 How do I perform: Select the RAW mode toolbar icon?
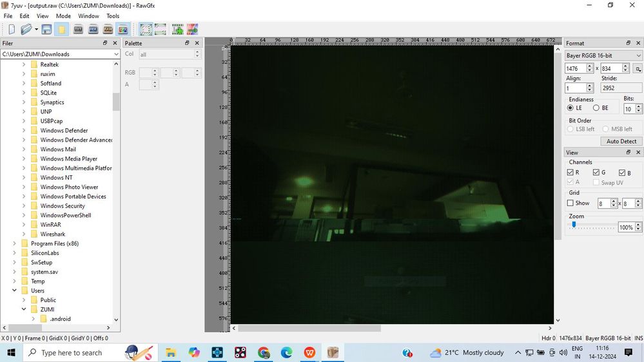(x=108, y=29)
